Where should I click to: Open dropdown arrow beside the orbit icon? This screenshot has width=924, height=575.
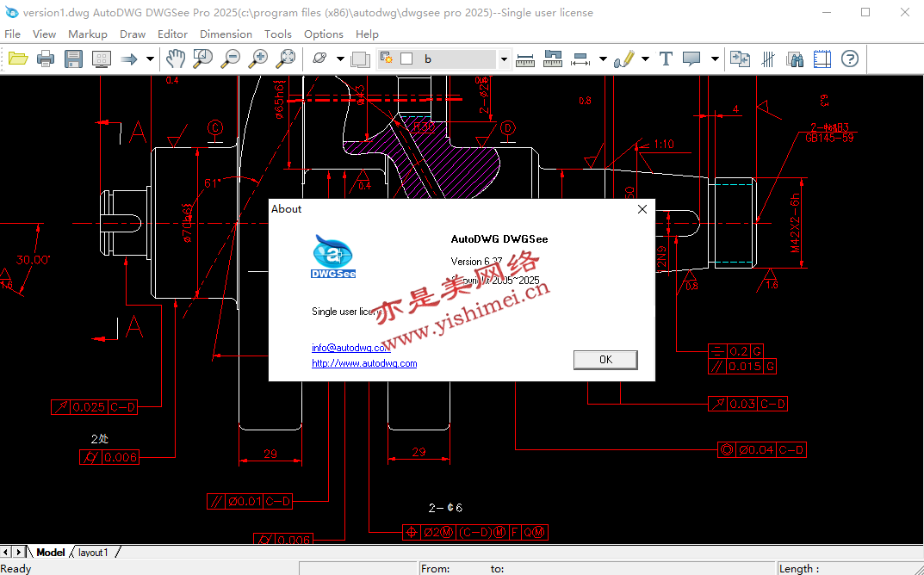340,59
